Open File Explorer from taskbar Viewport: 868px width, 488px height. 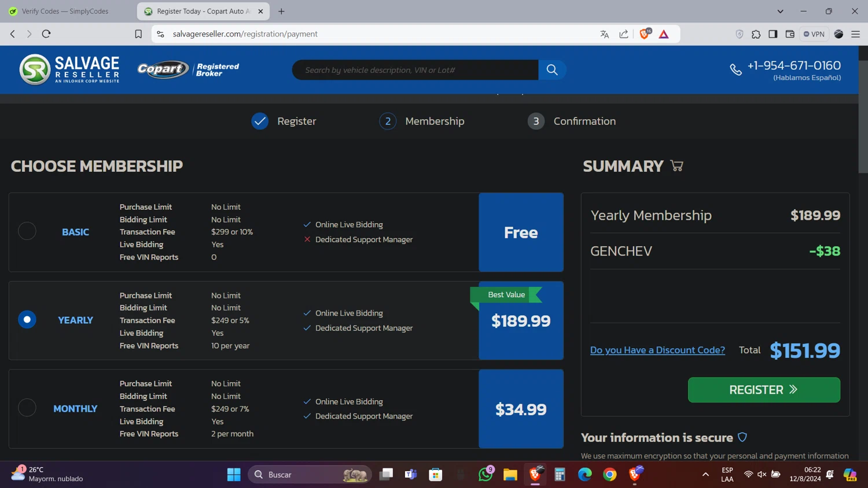coord(510,475)
